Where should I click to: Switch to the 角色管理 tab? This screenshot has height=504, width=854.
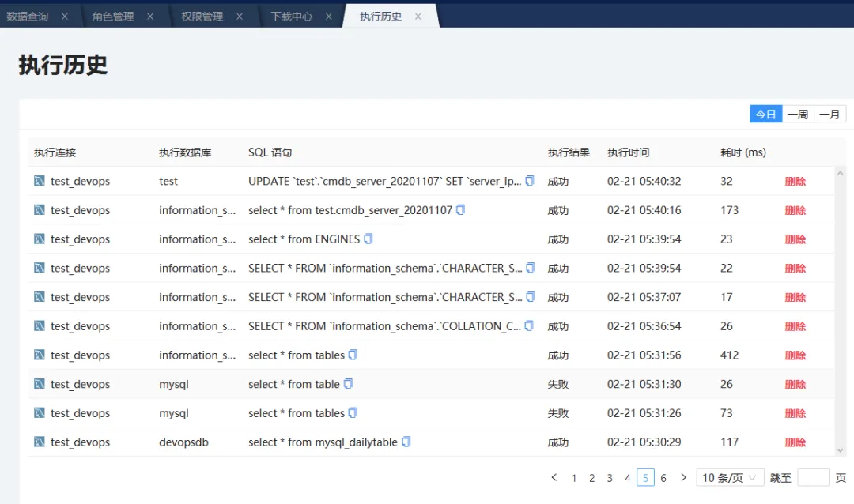coord(113,17)
